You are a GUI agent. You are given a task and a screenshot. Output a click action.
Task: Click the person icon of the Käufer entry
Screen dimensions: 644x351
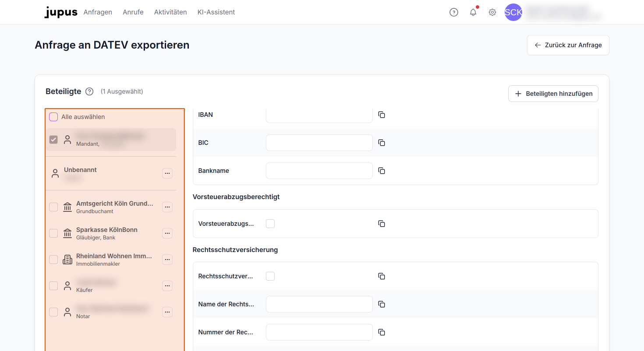tap(67, 286)
